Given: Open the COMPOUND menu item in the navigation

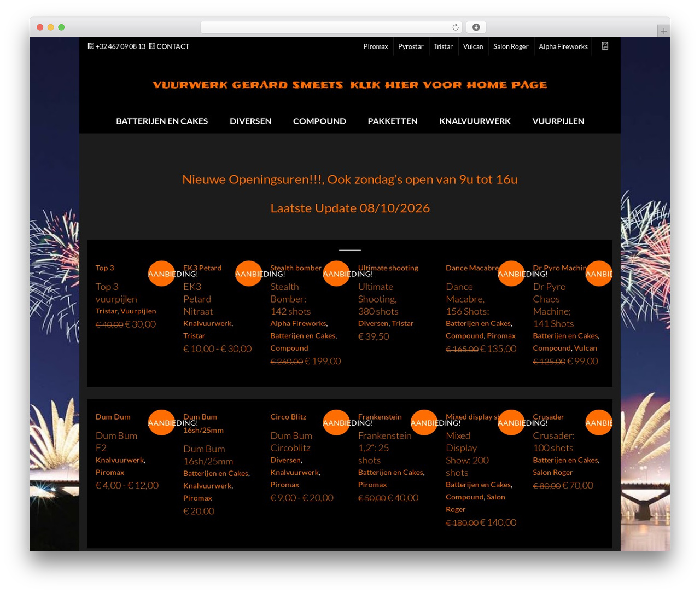Looking at the screenshot, I should pos(319,121).
